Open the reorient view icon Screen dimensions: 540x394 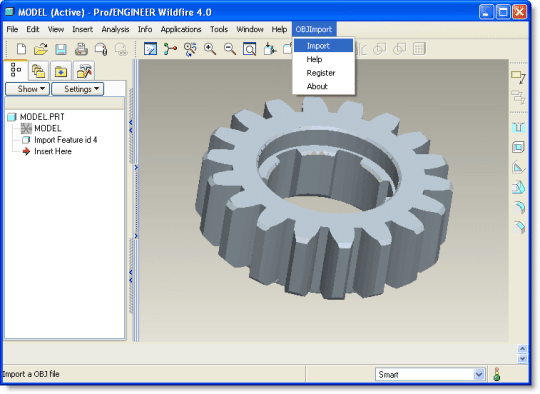click(270, 49)
